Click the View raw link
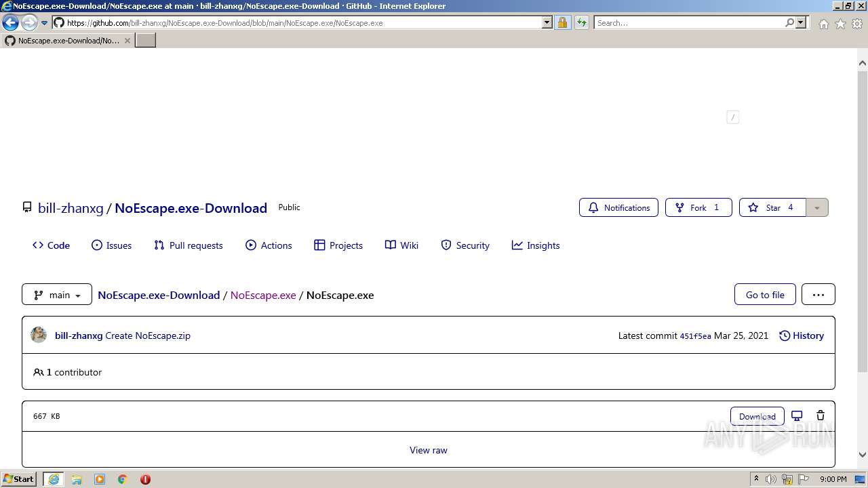This screenshot has height=488, width=868. (429, 450)
